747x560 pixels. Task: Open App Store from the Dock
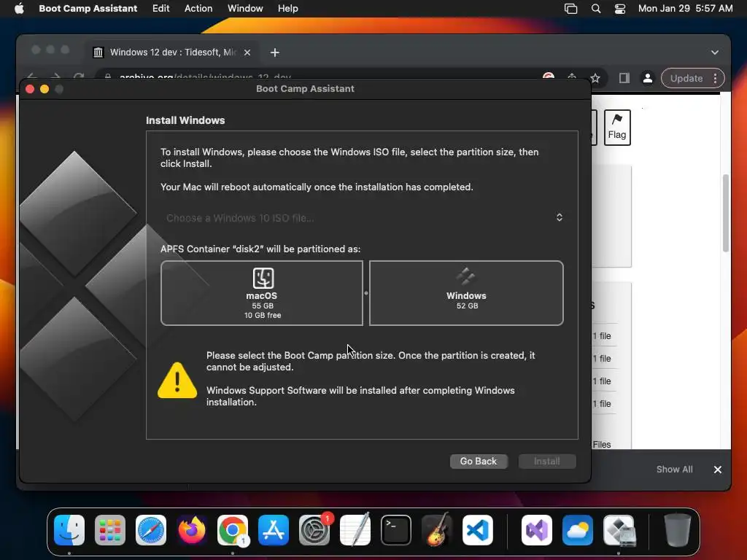(x=274, y=530)
